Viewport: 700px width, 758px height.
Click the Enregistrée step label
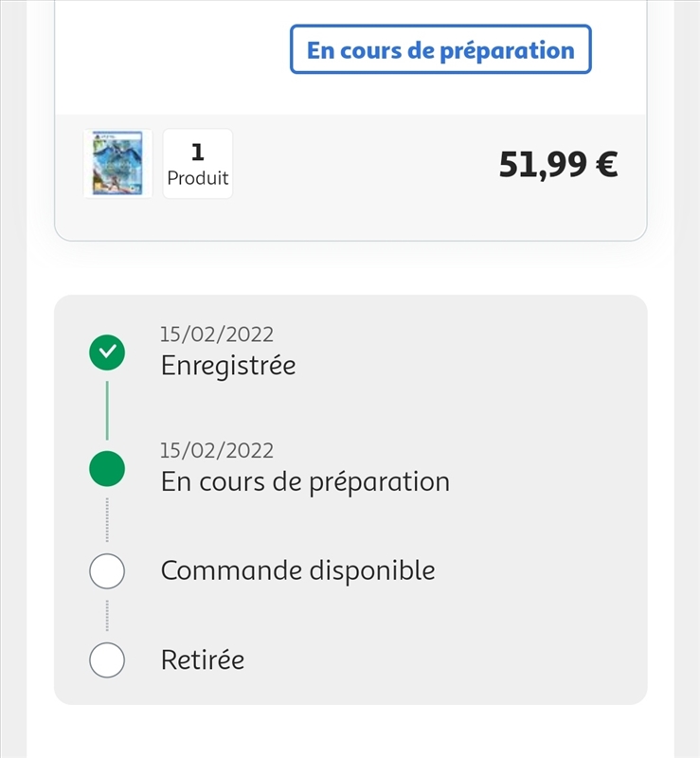pos(228,366)
